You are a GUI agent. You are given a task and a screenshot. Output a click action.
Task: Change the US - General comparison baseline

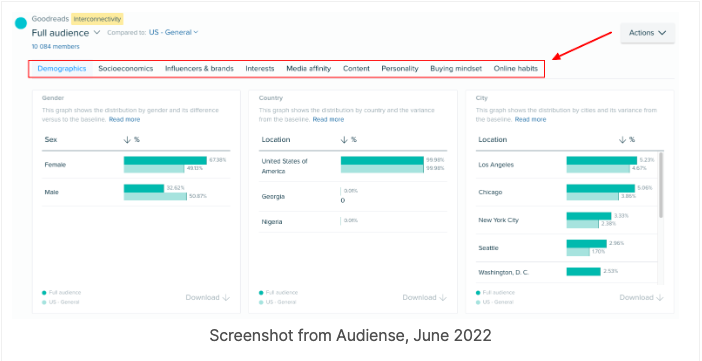174,32
